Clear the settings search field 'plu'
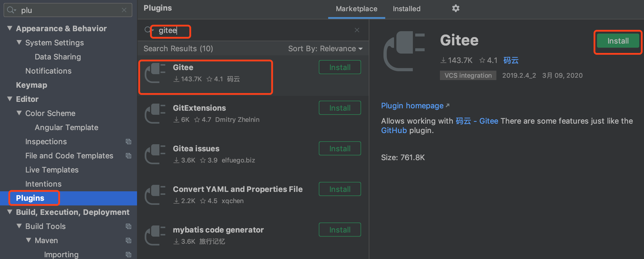644x259 pixels. click(124, 10)
